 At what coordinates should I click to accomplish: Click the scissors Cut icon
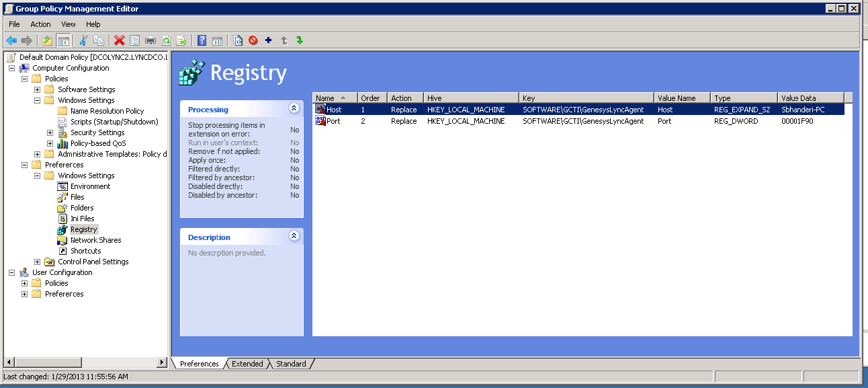tap(83, 40)
